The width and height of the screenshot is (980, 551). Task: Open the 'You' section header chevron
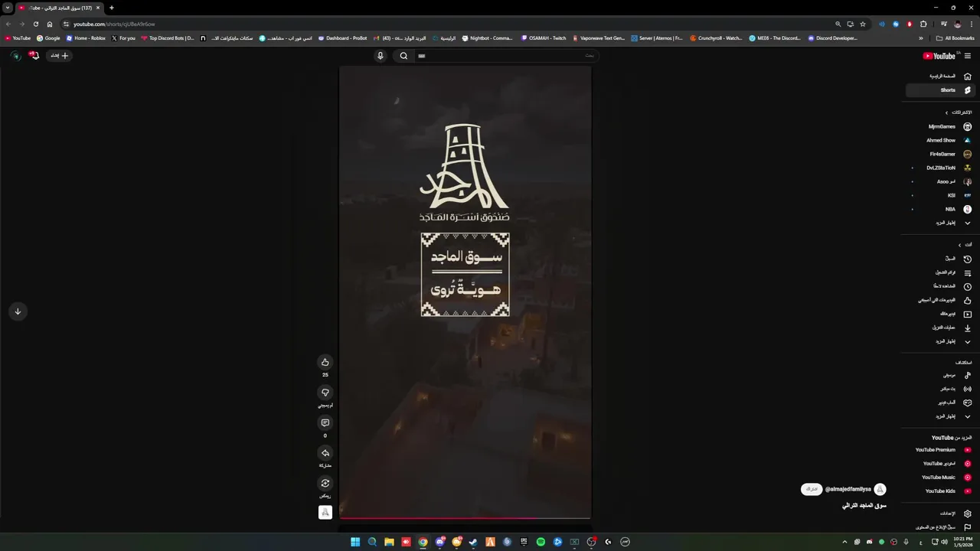(x=959, y=245)
